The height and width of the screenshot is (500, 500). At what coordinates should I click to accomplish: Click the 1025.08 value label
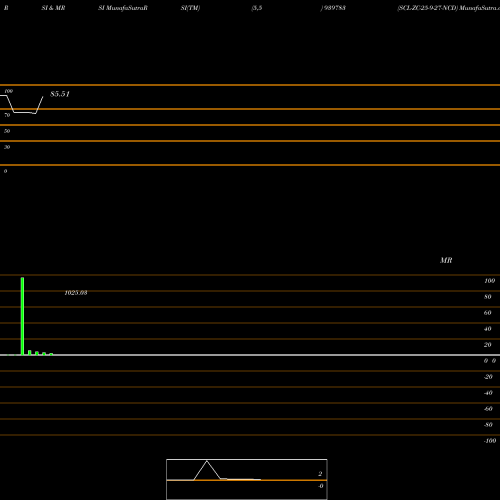point(76,293)
